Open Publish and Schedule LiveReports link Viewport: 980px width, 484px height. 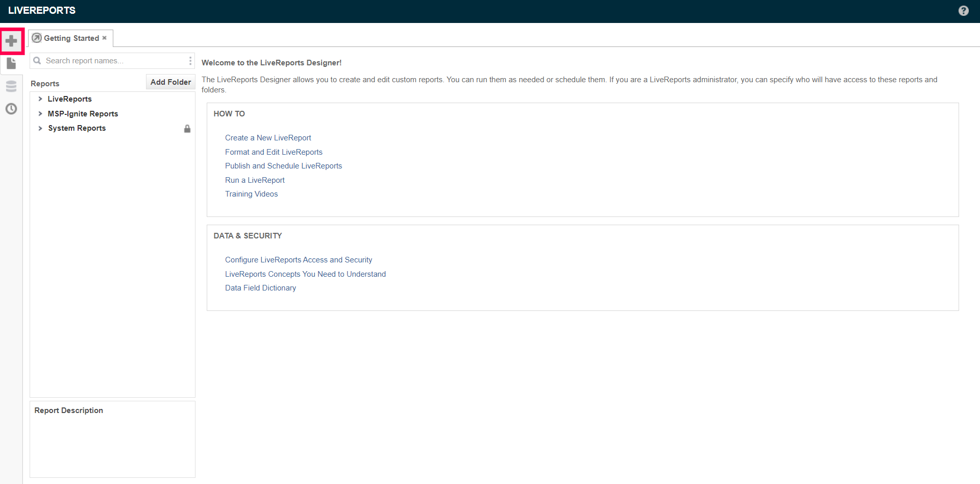(x=283, y=166)
